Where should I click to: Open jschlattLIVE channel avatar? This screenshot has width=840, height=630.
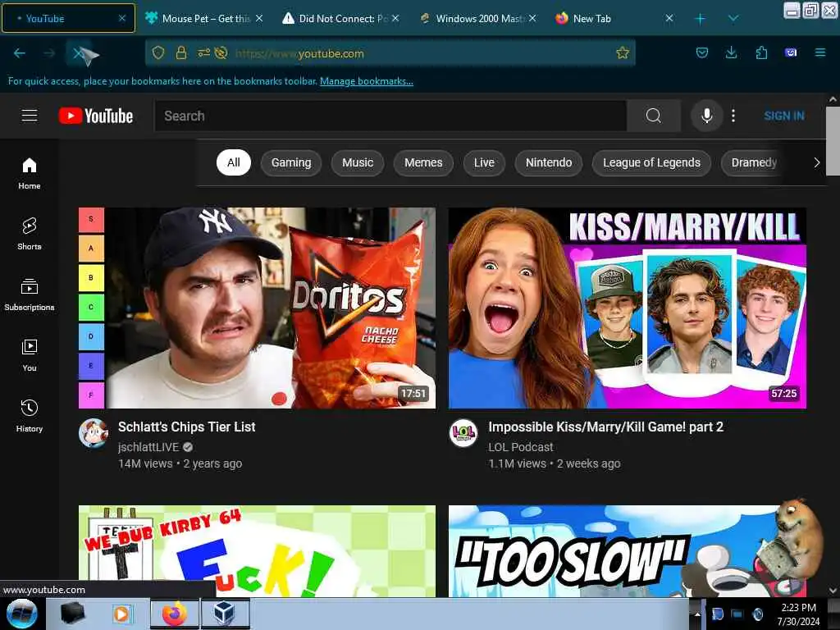(x=94, y=433)
